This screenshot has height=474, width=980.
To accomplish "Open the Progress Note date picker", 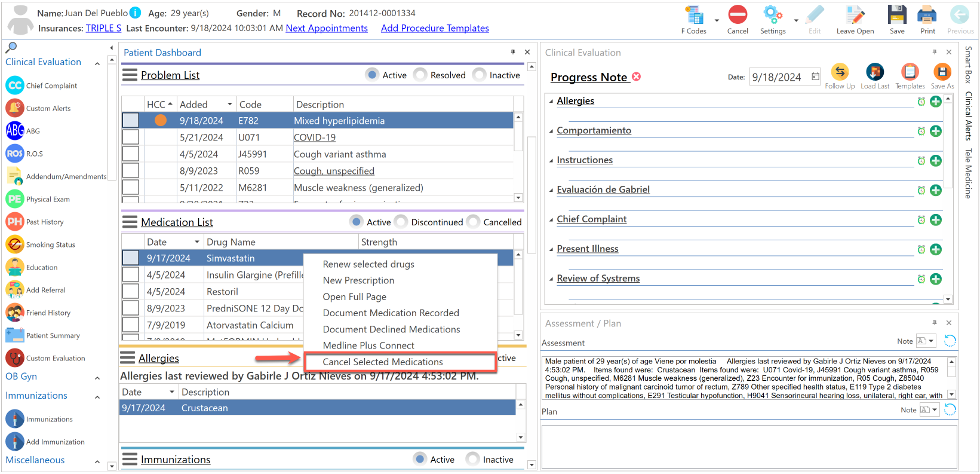I will pos(815,77).
